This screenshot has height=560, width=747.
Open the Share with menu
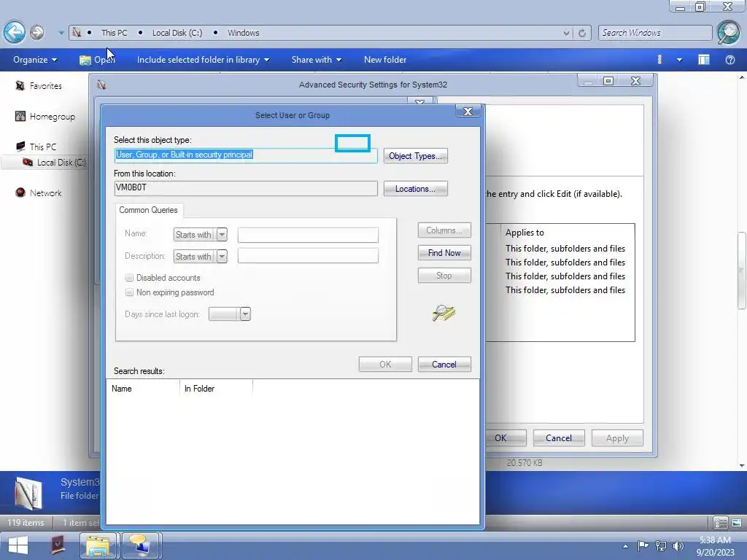(317, 60)
